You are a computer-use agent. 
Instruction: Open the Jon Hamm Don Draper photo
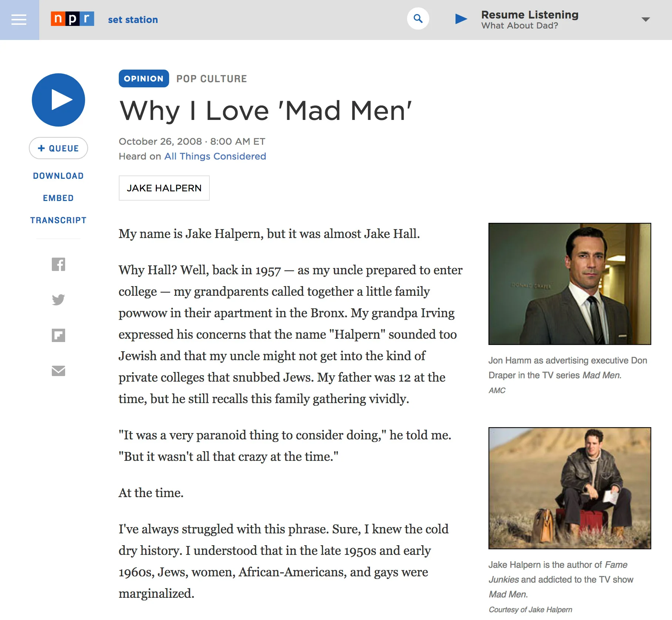point(570,284)
